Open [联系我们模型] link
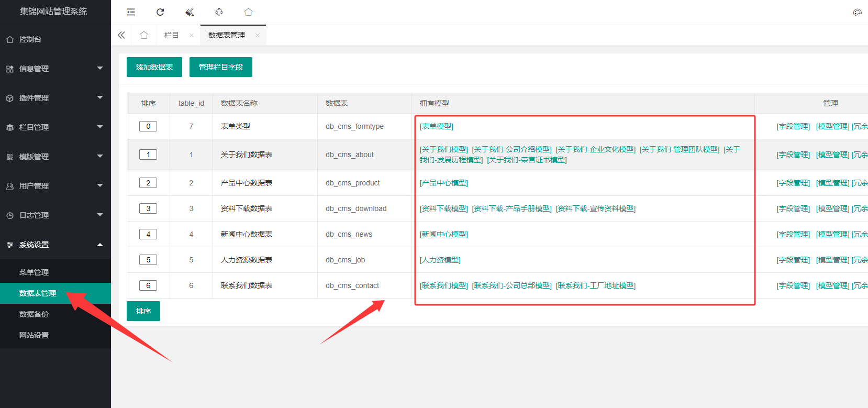The height and width of the screenshot is (408, 868). click(x=444, y=285)
